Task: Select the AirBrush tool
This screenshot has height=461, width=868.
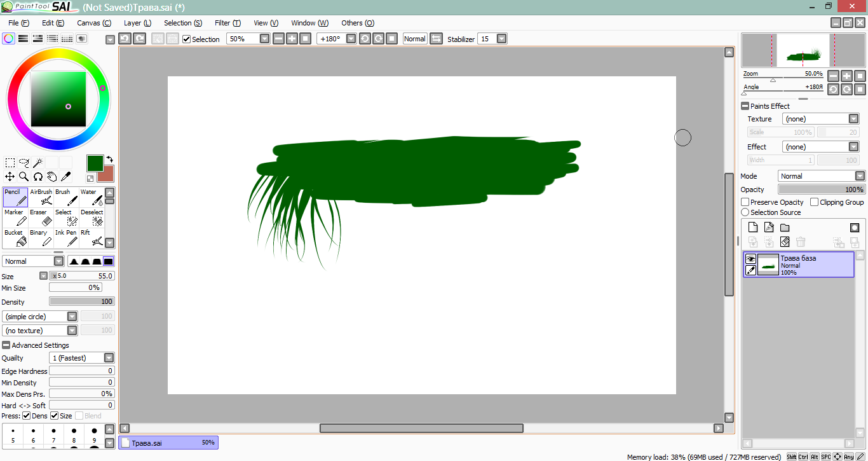Action: (41, 197)
